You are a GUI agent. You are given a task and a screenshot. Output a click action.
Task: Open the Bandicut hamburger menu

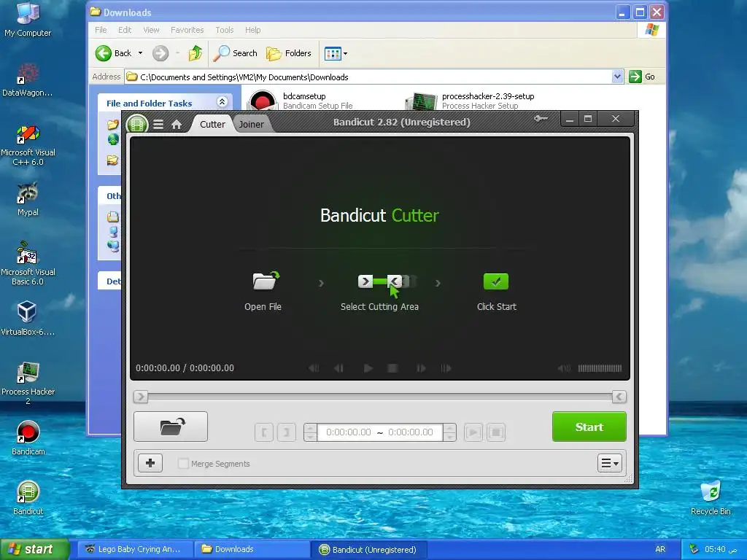click(158, 125)
